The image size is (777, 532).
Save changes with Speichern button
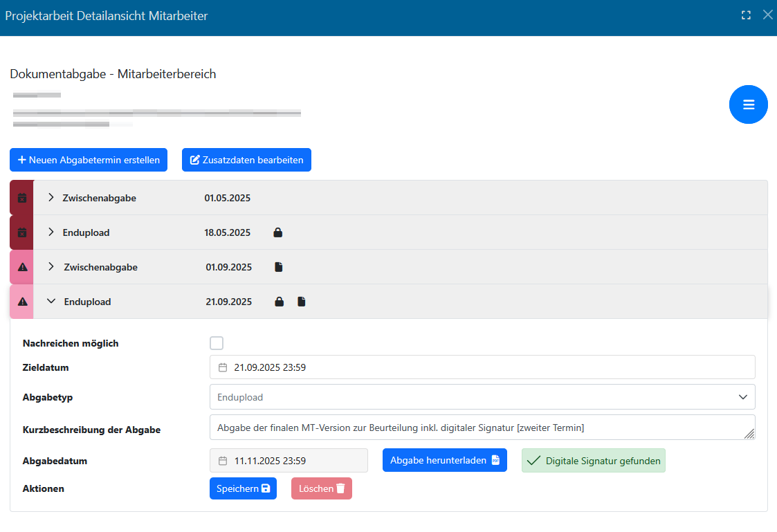click(243, 488)
